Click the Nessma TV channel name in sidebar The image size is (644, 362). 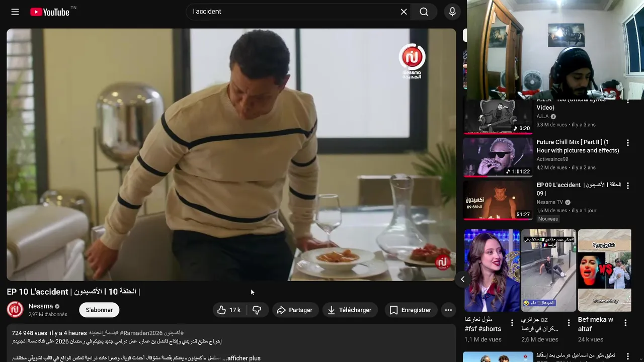tap(550, 202)
